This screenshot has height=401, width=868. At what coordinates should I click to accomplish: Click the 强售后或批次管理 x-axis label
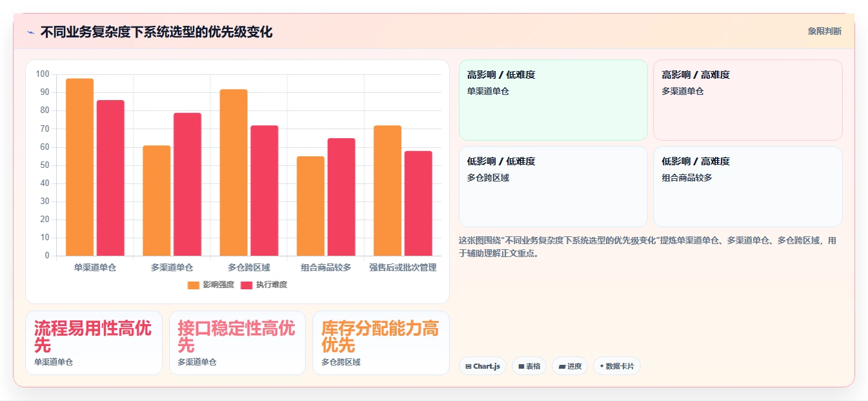(403, 267)
